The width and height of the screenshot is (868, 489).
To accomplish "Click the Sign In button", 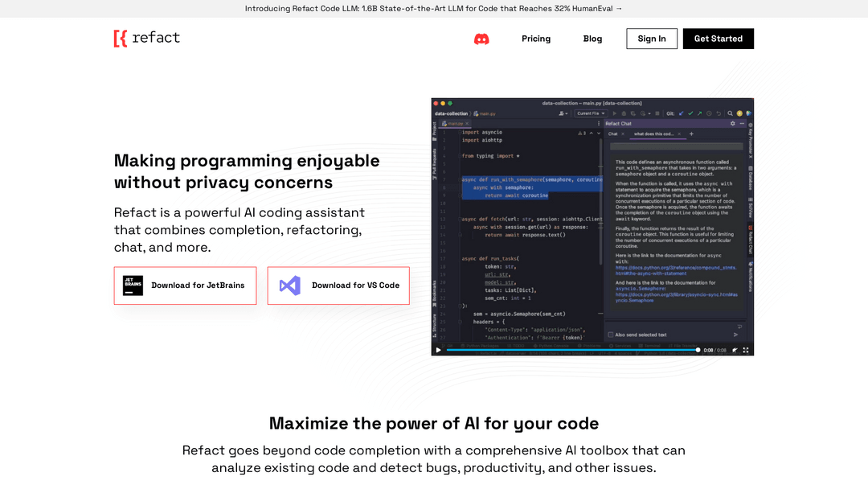I will 652,39.
